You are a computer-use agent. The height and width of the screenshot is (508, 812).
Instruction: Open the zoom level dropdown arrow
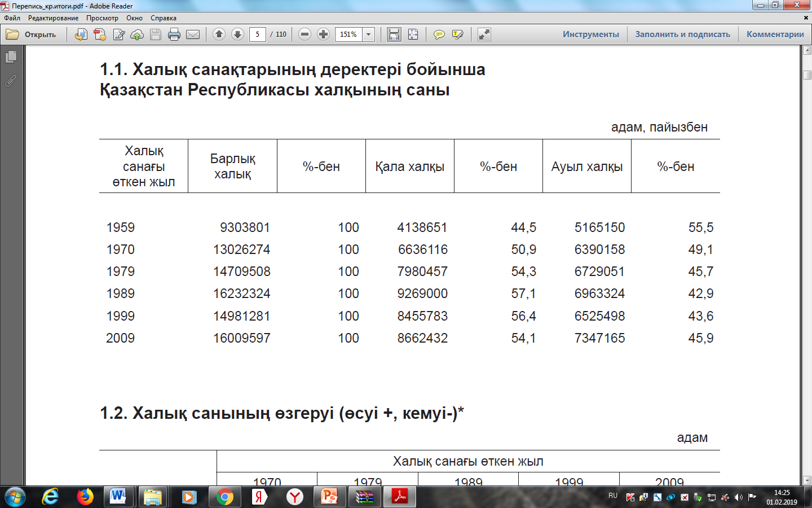coord(369,34)
